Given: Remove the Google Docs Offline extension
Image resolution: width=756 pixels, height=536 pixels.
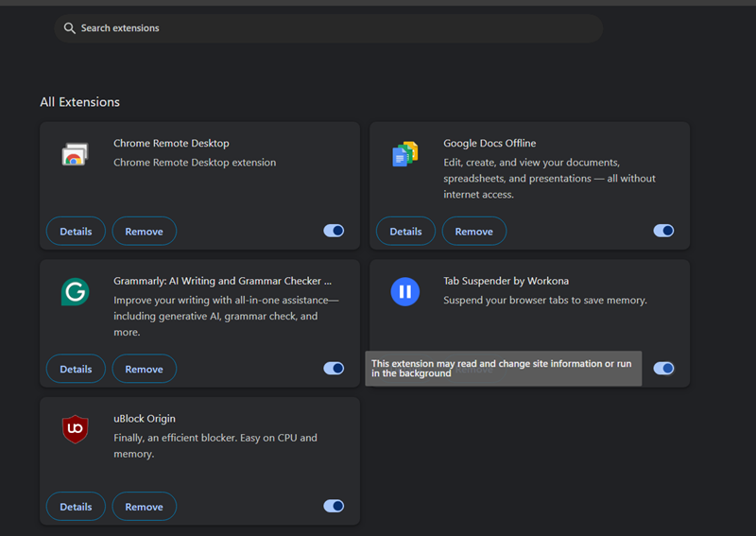Looking at the screenshot, I should pos(474,231).
